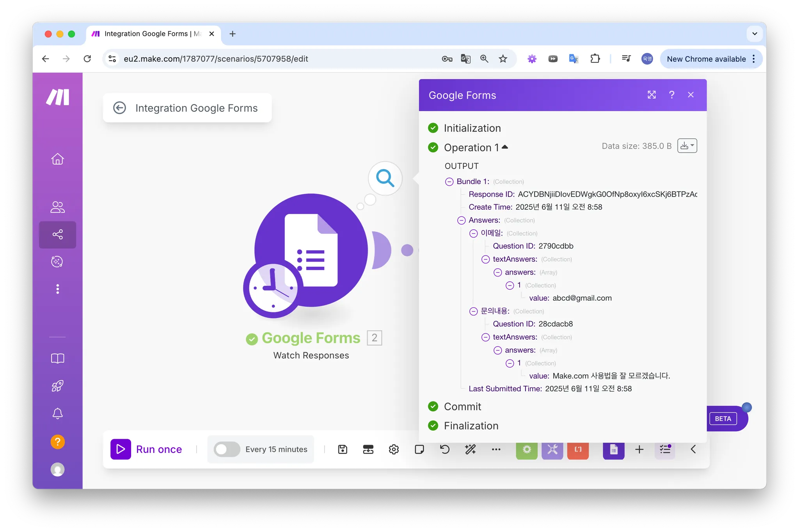This screenshot has height=532, width=799.
Task: Collapse textAnswers under 이메일
Action: tap(486, 259)
